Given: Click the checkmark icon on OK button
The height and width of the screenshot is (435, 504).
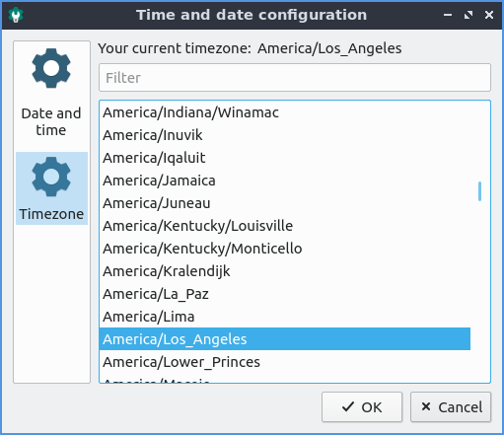Looking at the screenshot, I should pyautogui.click(x=348, y=407).
